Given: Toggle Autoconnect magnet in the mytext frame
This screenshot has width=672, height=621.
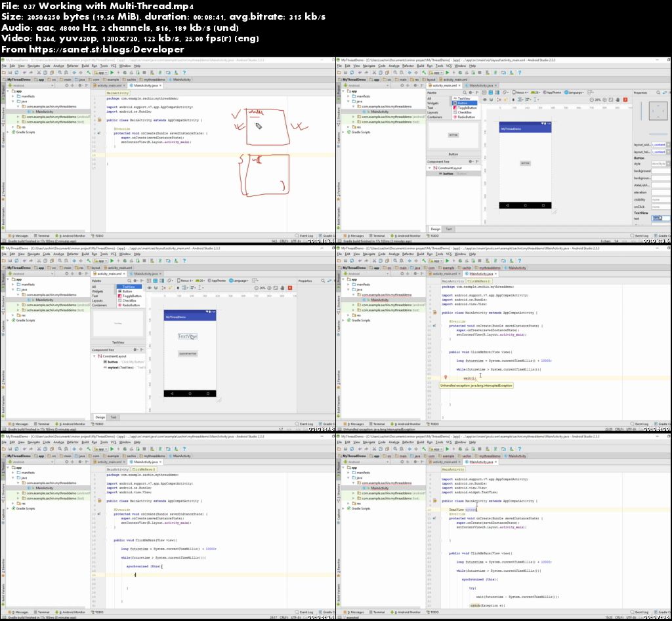Looking at the screenshot, I should pos(156,288).
